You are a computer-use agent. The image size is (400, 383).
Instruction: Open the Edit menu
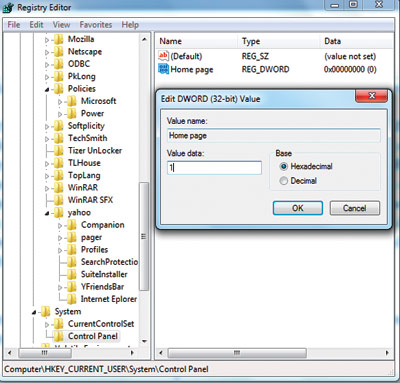(36, 25)
